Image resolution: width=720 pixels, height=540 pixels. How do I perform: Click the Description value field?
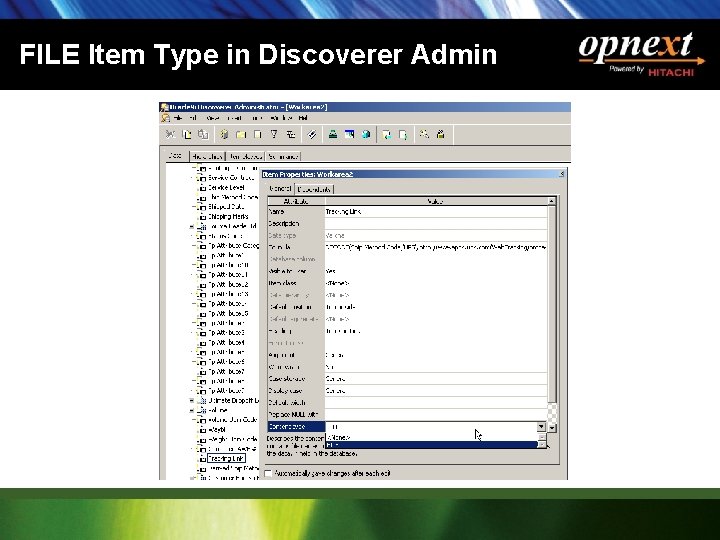coord(436,224)
